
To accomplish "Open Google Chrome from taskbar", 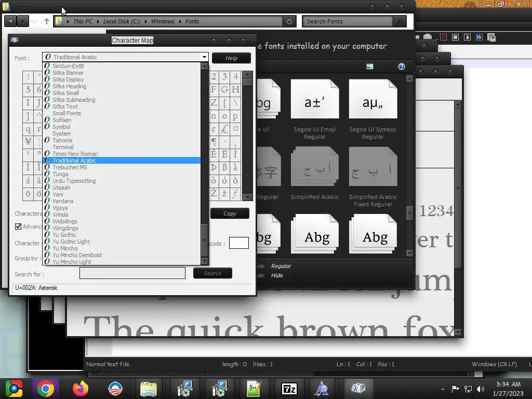I will tap(46, 389).
